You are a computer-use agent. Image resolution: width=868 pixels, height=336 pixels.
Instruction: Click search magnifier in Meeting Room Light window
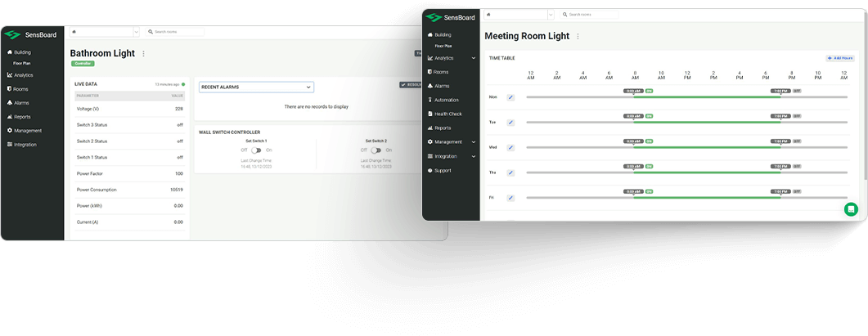(x=565, y=15)
